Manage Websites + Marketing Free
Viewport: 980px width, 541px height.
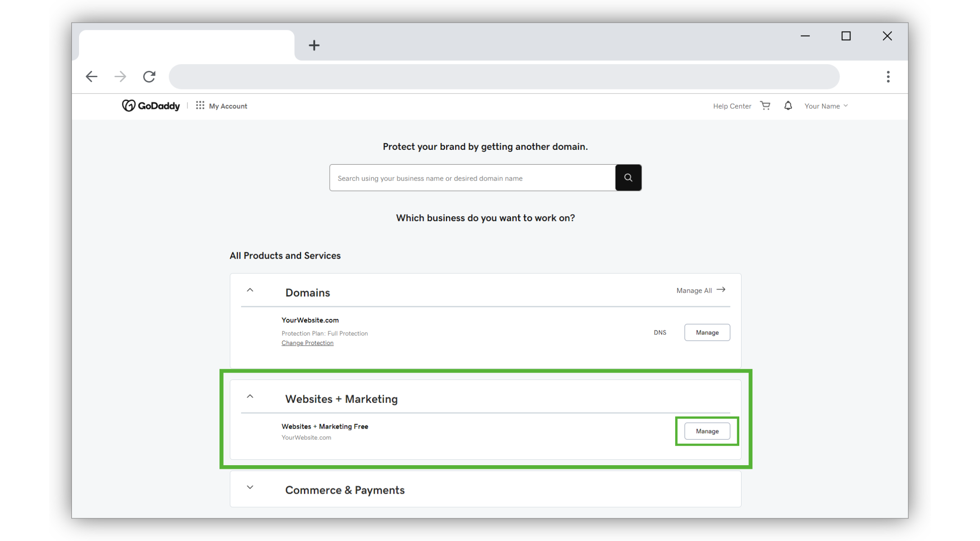[707, 431]
